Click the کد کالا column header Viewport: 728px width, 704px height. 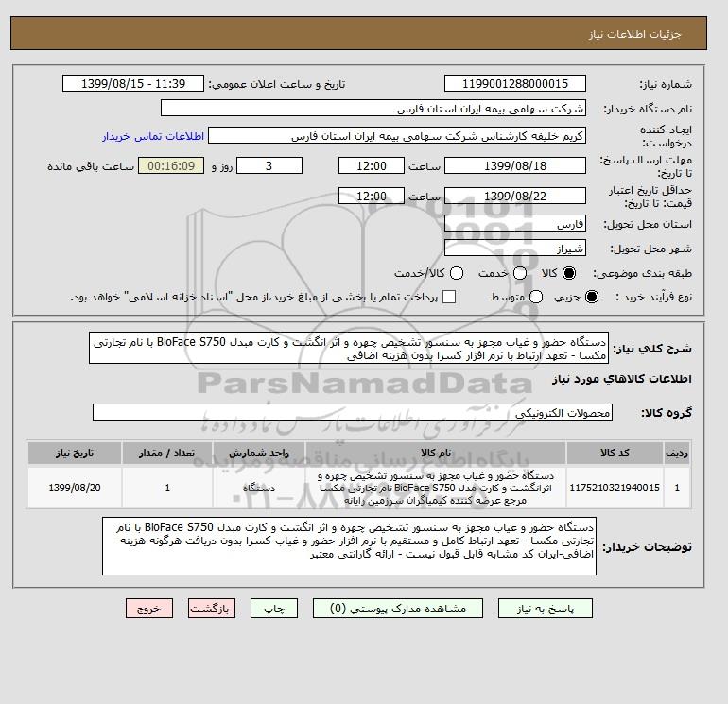click(615, 453)
